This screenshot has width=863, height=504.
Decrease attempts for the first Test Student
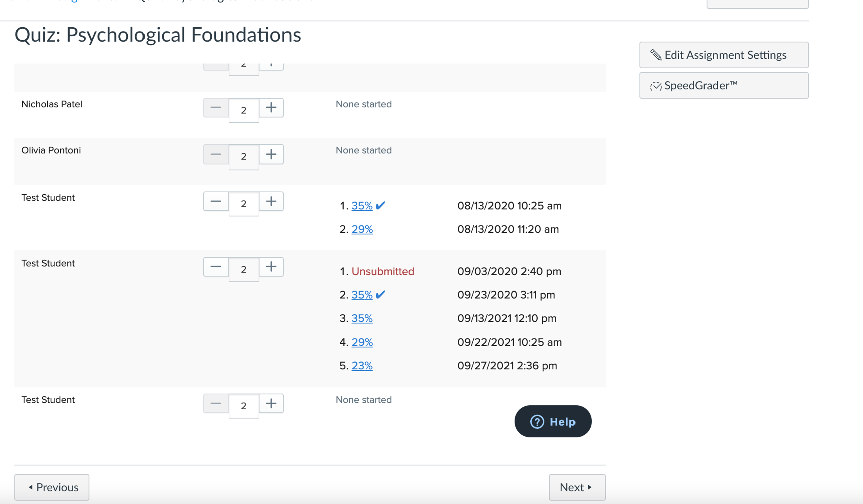215,201
